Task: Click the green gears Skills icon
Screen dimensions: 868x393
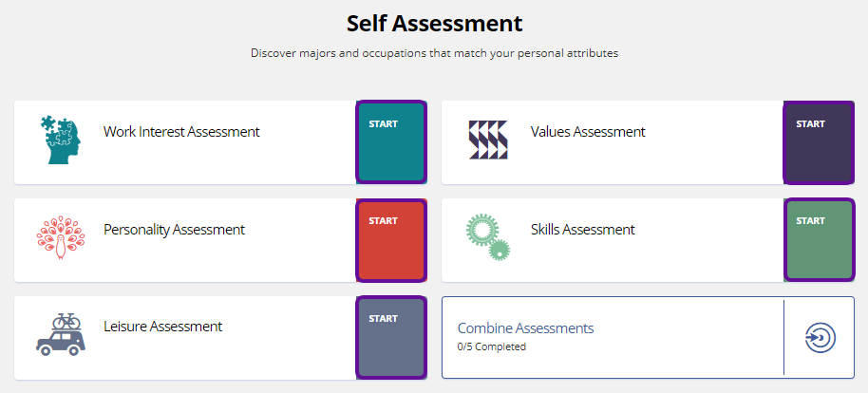Action: coord(488,237)
